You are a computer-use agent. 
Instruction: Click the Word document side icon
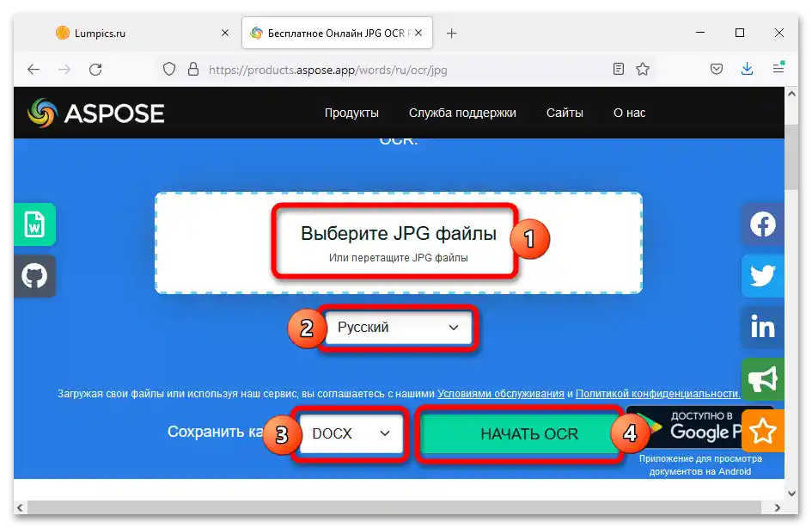coord(34,224)
